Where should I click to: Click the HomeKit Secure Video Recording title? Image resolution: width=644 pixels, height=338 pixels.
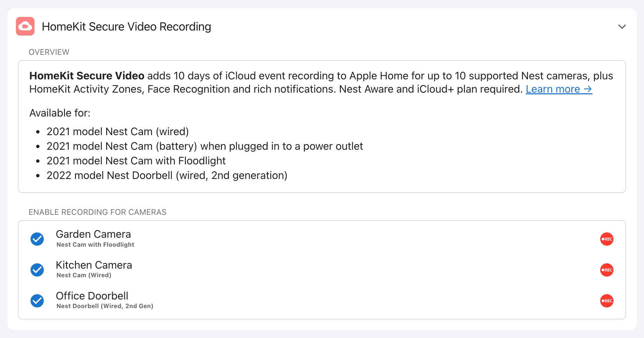[x=126, y=27]
